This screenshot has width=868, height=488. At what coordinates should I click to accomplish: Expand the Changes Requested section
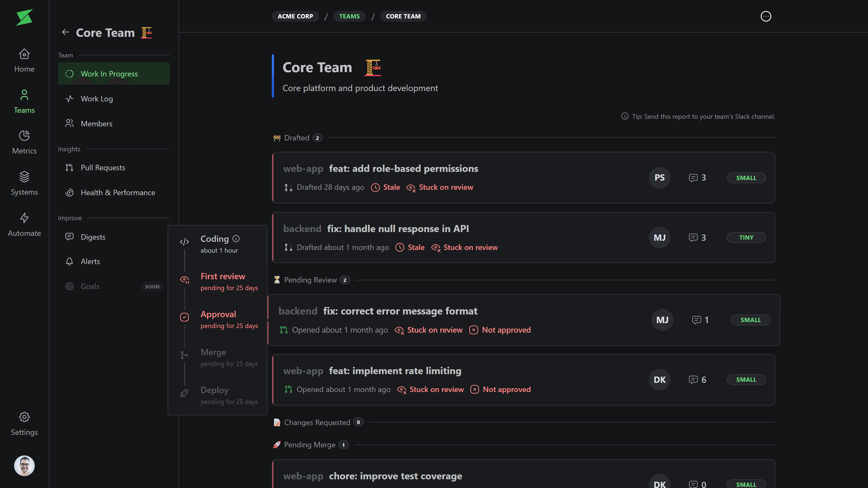317,422
